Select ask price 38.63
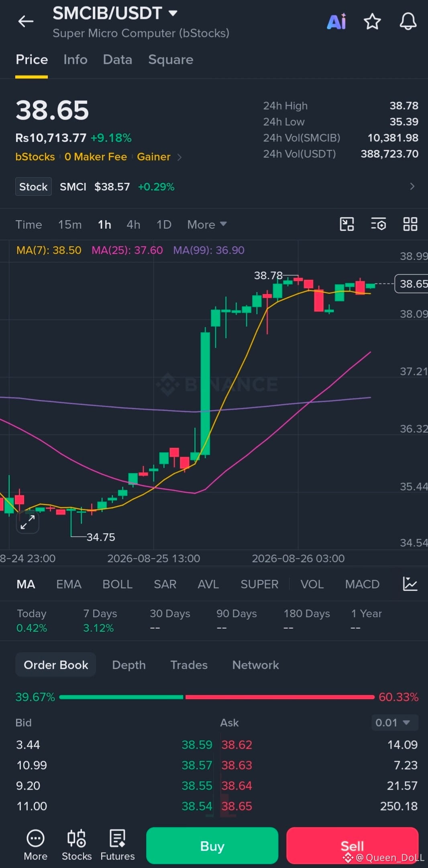Viewport: 428px width, 868px height. pyautogui.click(x=237, y=765)
